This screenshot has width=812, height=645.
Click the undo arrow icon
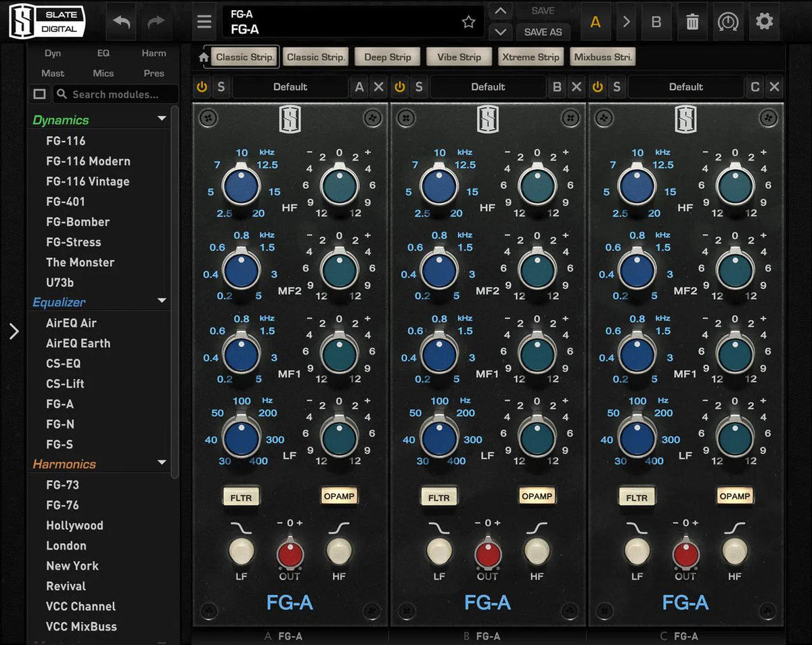coord(121,21)
